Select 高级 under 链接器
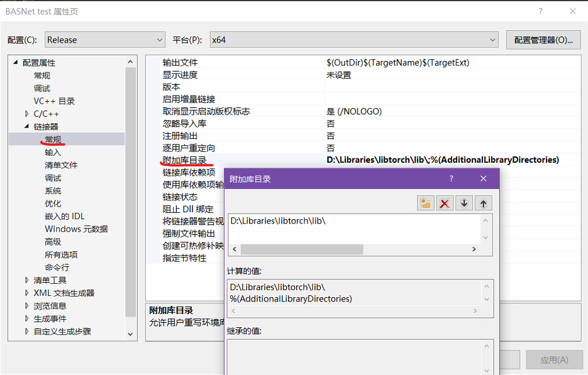The width and height of the screenshot is (588, 375). tap(53, 242)
